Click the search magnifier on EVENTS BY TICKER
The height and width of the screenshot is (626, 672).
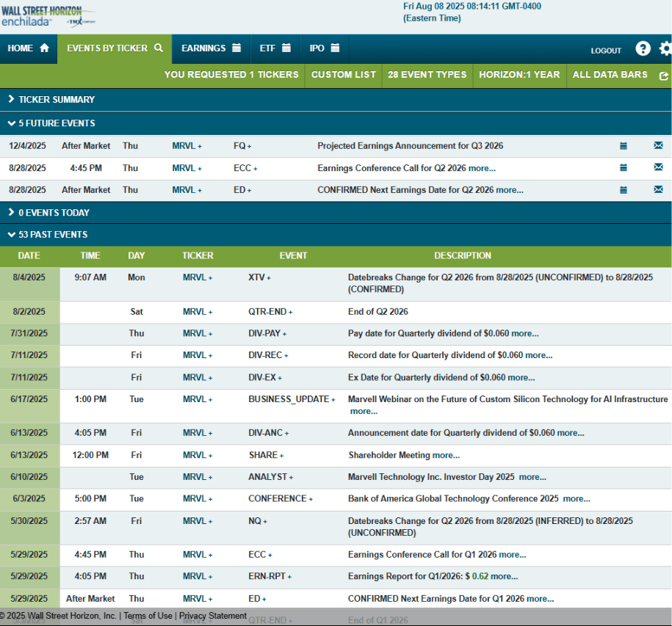(x=157, y=48)
